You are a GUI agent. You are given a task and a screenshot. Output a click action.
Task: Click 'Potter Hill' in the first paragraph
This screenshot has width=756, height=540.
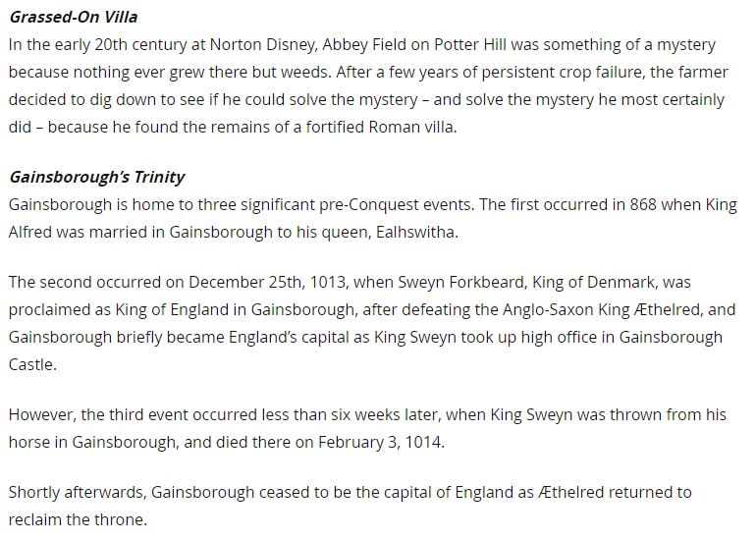pos(470,45)
